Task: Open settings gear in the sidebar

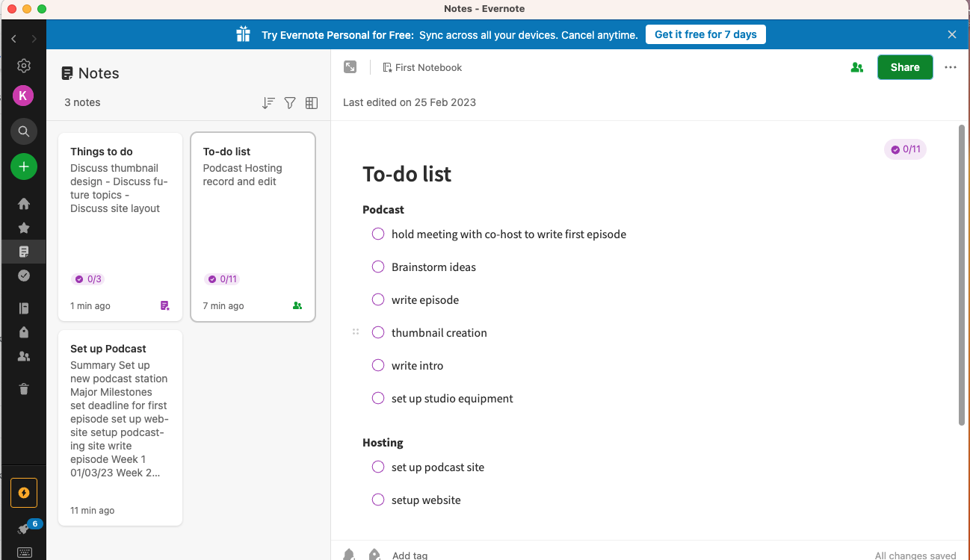Action: [24, 66]
